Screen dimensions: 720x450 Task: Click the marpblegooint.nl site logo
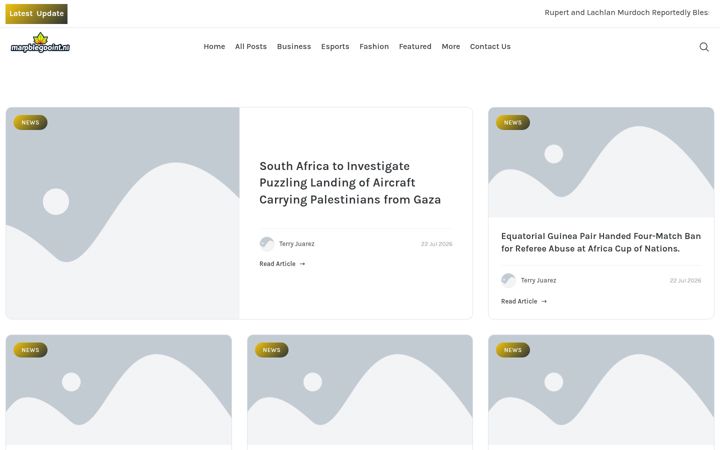[40, 43]
